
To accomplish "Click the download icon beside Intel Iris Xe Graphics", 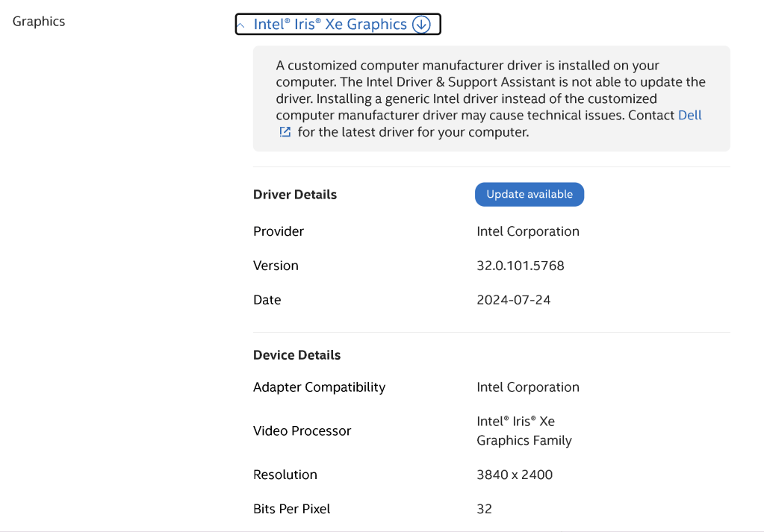I will click(421, 25).
